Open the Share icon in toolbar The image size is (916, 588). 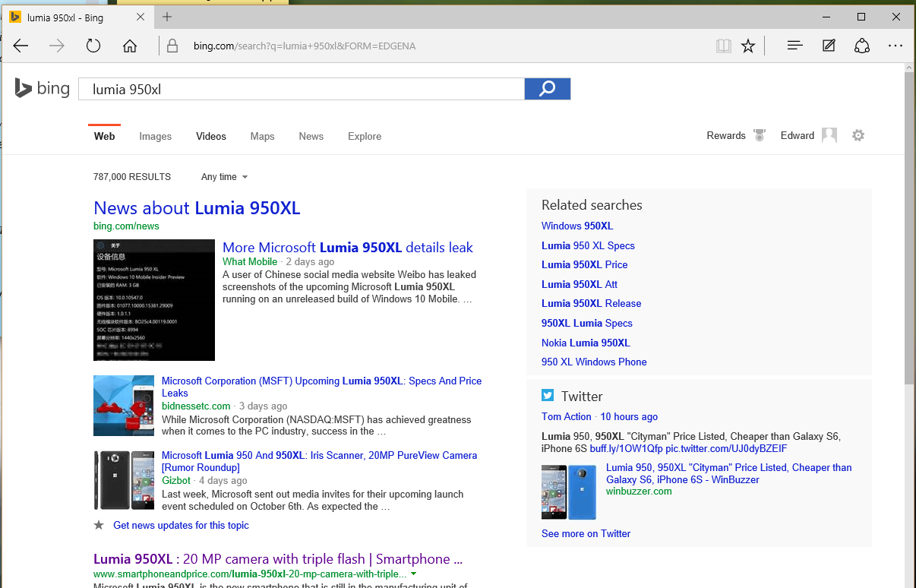(x=862, y=46)
